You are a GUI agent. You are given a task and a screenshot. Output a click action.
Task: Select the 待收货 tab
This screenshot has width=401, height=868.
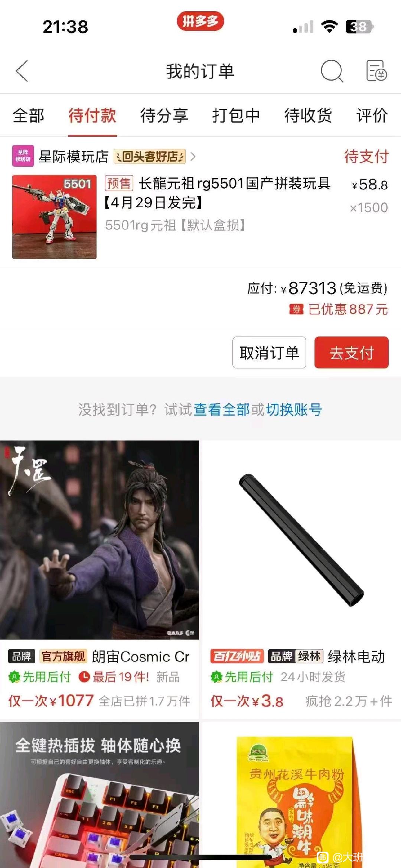click(308, 115)
